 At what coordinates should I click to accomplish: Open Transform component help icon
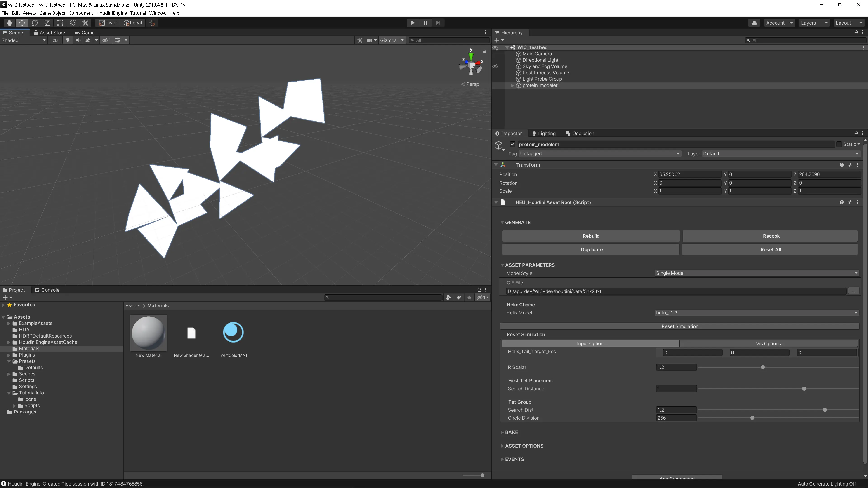[842, 165]
